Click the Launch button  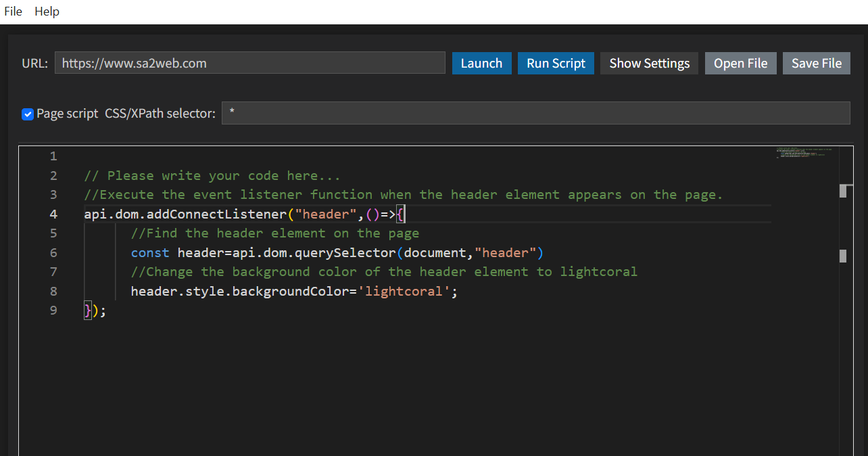click(x=481, y=63)
